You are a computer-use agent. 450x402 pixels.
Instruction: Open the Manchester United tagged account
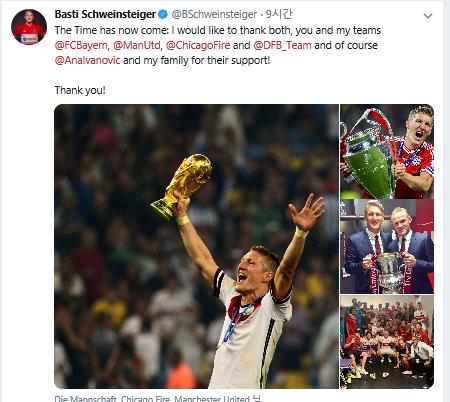212,399
